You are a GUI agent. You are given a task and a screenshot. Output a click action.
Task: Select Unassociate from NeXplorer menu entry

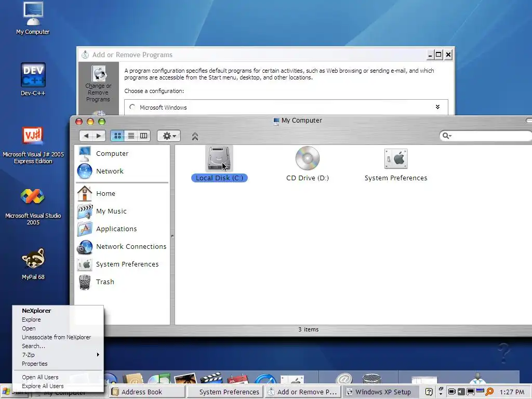(x=58, y=337)
